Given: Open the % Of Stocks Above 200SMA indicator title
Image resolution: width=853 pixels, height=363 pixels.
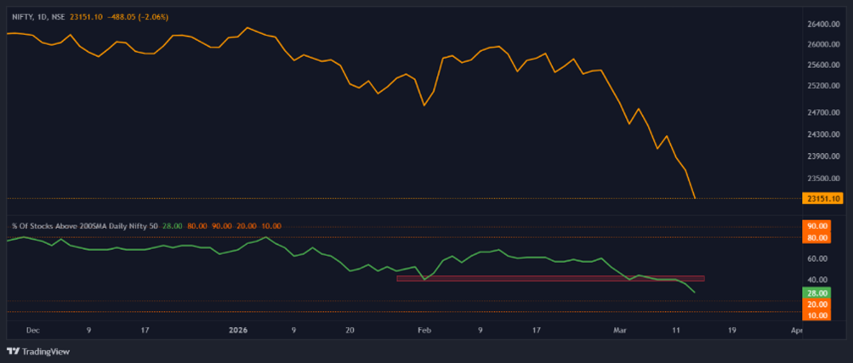Looking at the screenshot, I should point(84,225).
